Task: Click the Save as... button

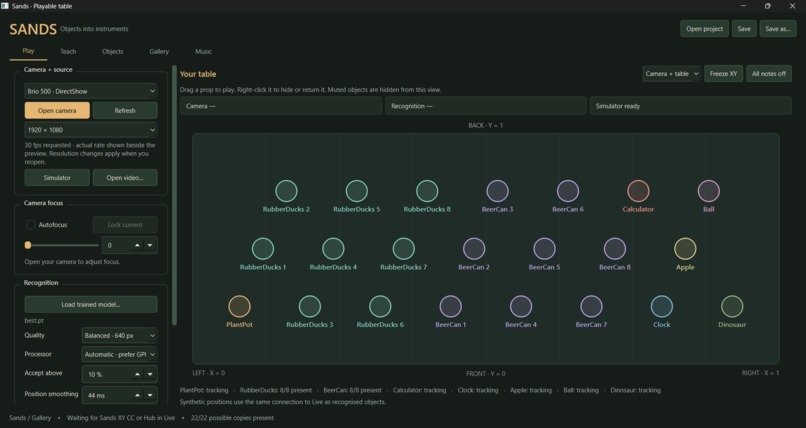Action: pyautogui.click(x=778, y=29)
